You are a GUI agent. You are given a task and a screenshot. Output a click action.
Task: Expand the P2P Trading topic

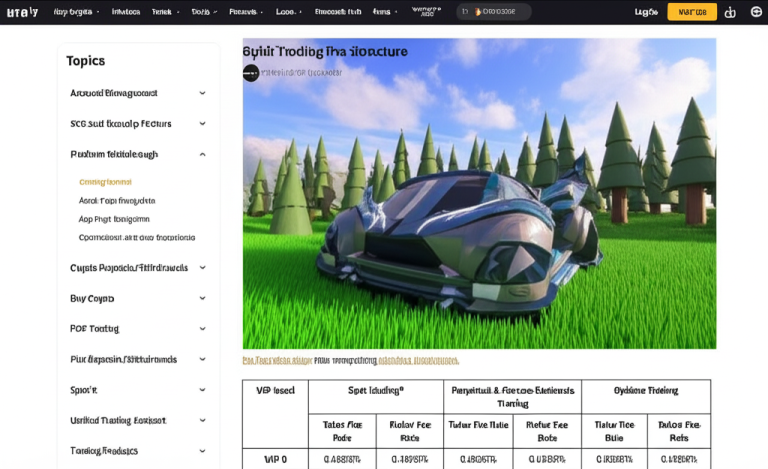click(x=202, y=328)
